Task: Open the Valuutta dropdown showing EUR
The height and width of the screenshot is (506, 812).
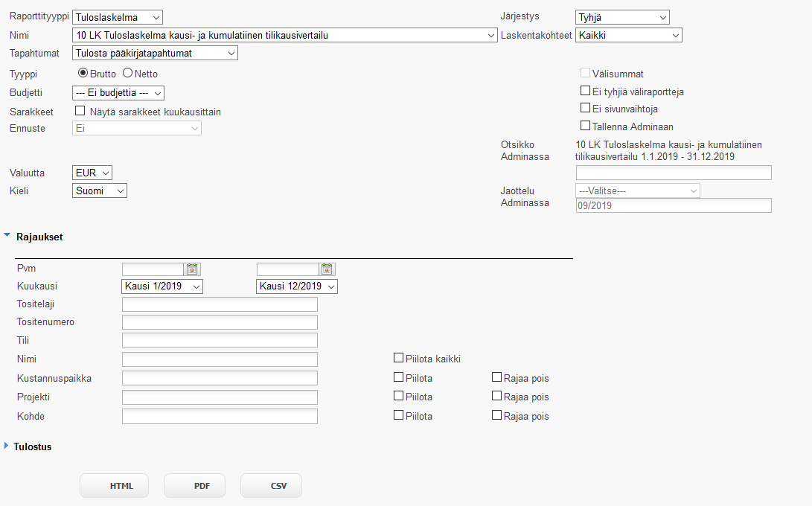Action: coord(92,173)
